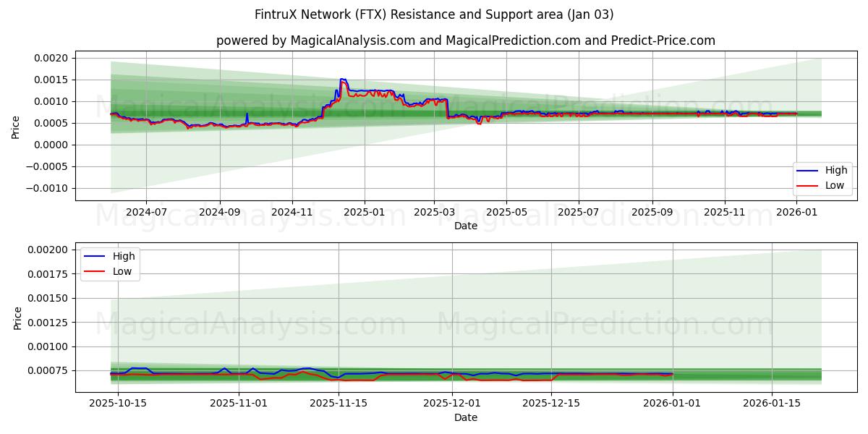Image resolution: width=868 pixels, height=434 pixels.
Task: Click the '2026-01' x-axis label in the top chart
Action: point(797,213)
